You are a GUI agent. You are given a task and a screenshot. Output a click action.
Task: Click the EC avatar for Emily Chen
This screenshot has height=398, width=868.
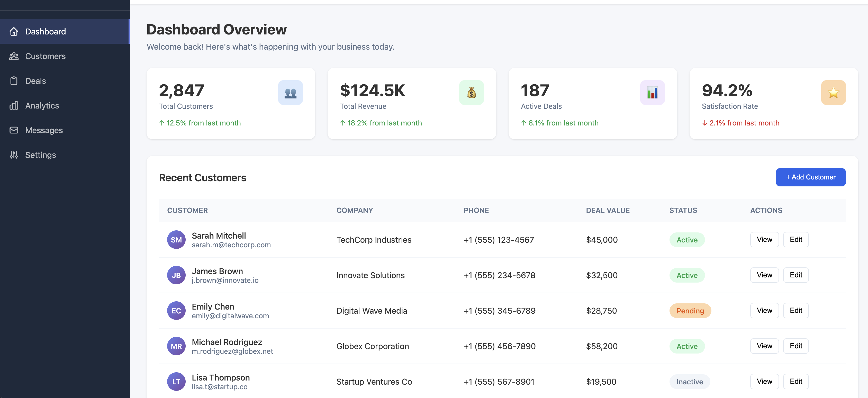click(176, 310)
